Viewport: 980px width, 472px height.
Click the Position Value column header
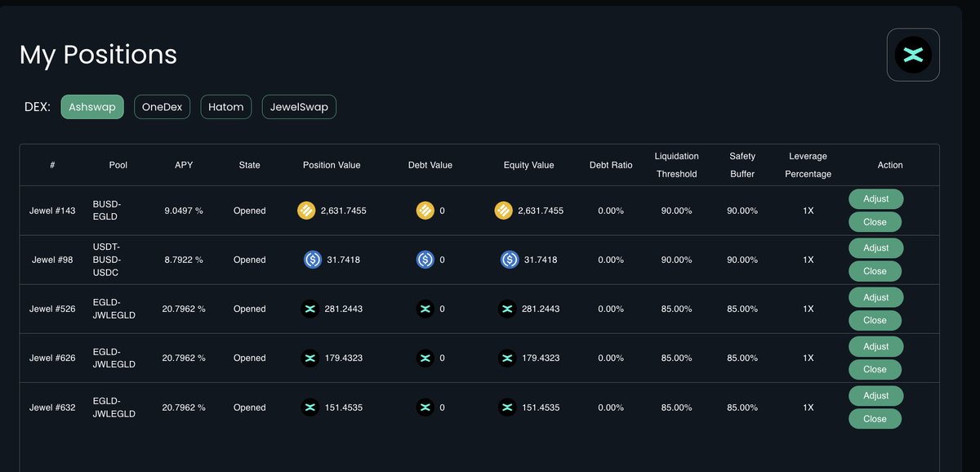click(x=332, y=165)
